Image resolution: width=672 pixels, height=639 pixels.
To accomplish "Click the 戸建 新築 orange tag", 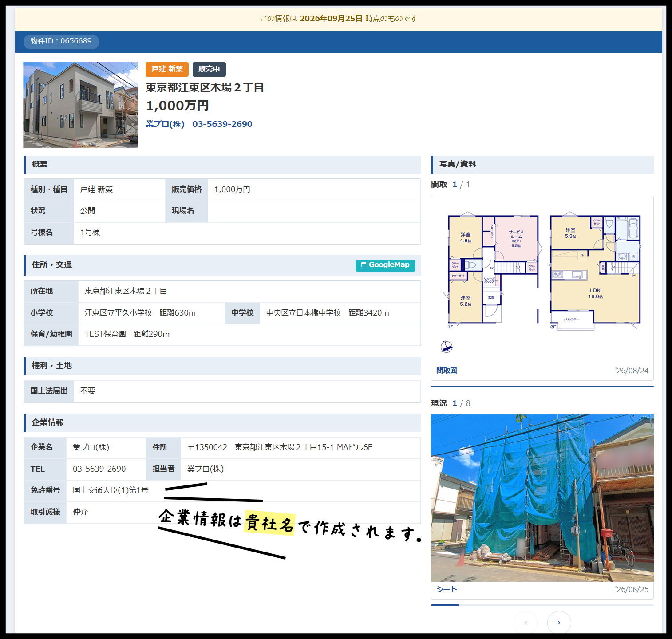I will [167, 69].
